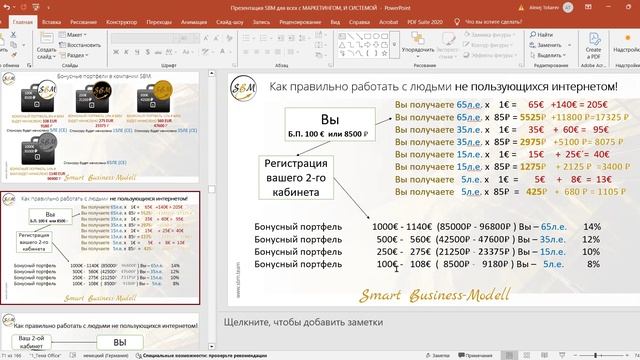
Task: Click accessibility recommendations status text
Action: [201, 355]
